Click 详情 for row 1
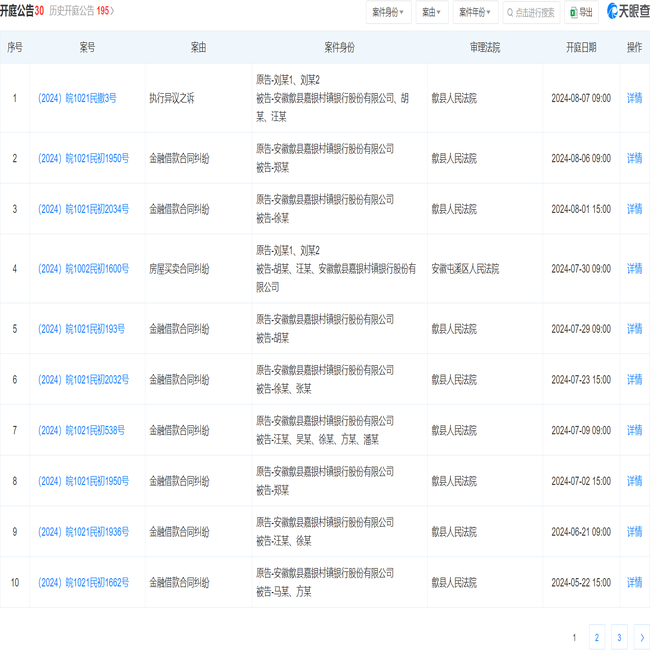This screenshot has width=650, height=650. tap(634, 98)
